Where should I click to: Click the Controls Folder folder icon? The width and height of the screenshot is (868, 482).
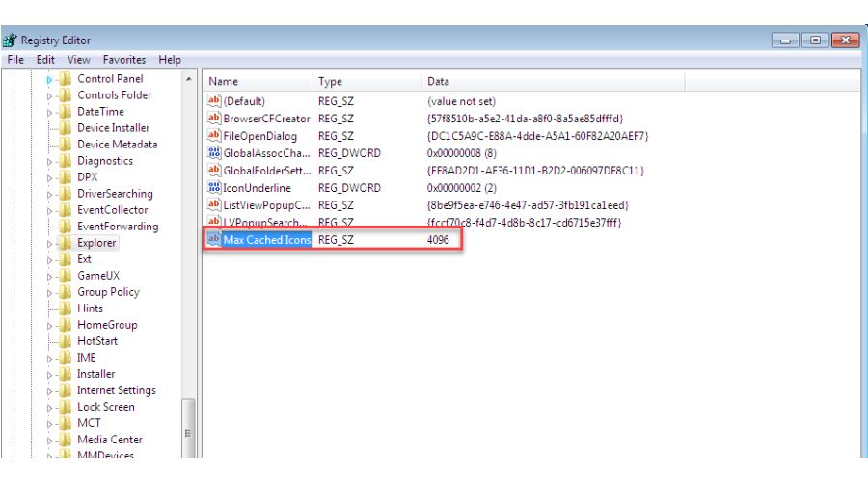(x=66, y=95)
